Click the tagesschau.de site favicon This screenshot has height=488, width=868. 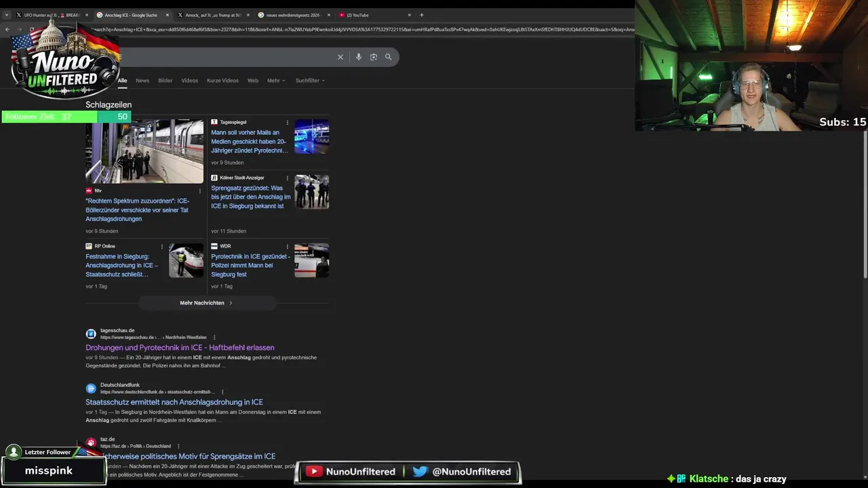point(91,333)
